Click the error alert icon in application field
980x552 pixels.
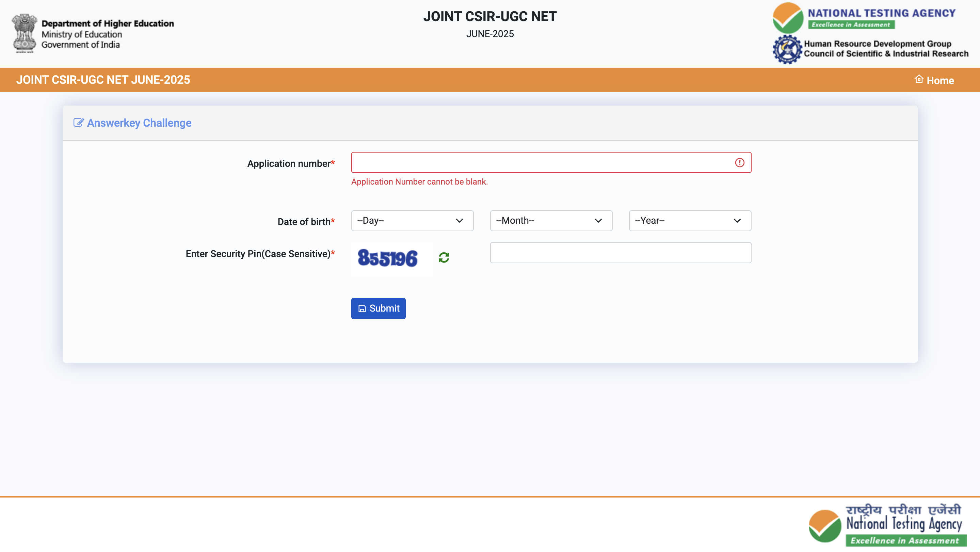click(740, 162)
